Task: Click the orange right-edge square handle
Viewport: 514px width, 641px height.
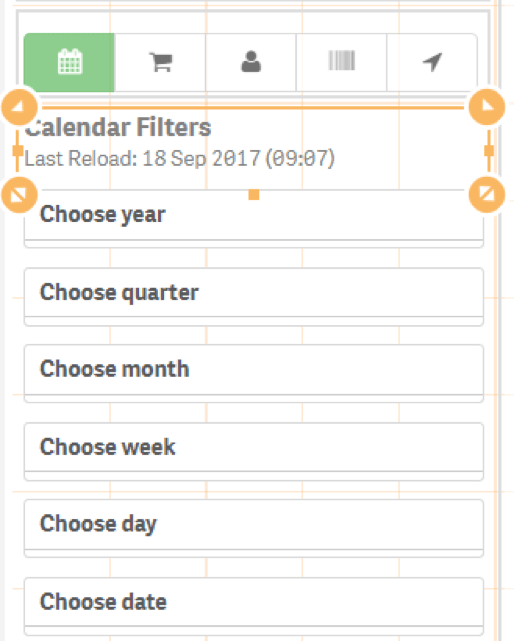Action: [489, 150]
